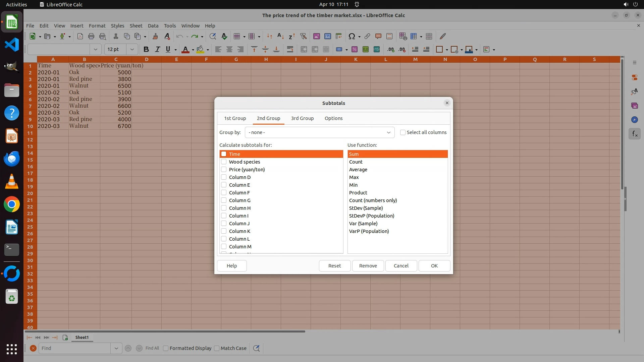Open the font color dropdown arrow

[193, 50]
